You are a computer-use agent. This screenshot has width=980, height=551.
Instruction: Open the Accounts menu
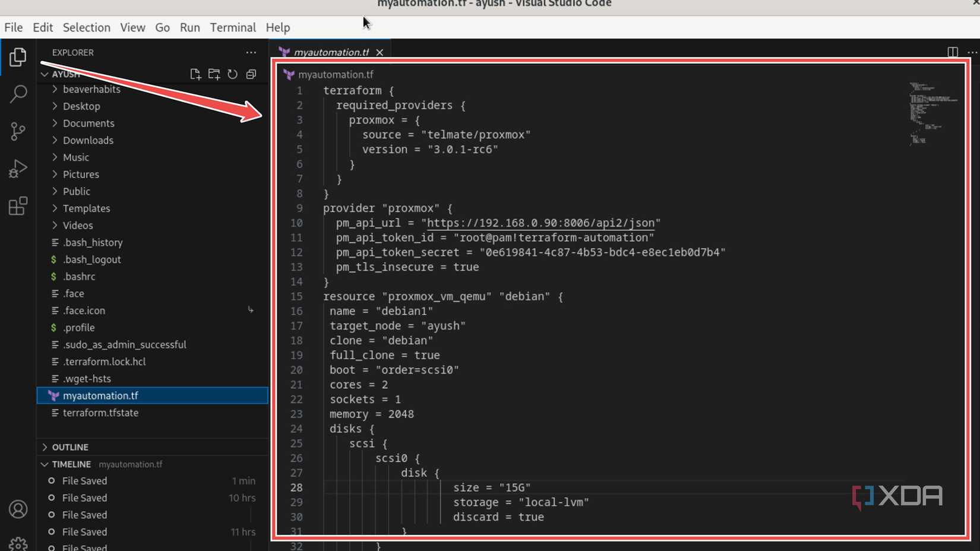click(x=18, y=509)
